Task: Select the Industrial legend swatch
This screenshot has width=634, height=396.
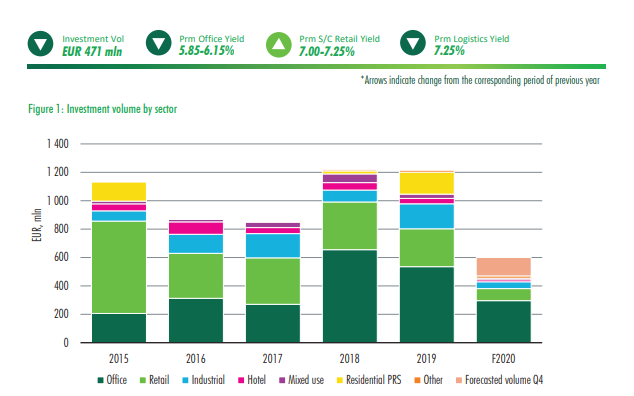Action: coord(185,380)
